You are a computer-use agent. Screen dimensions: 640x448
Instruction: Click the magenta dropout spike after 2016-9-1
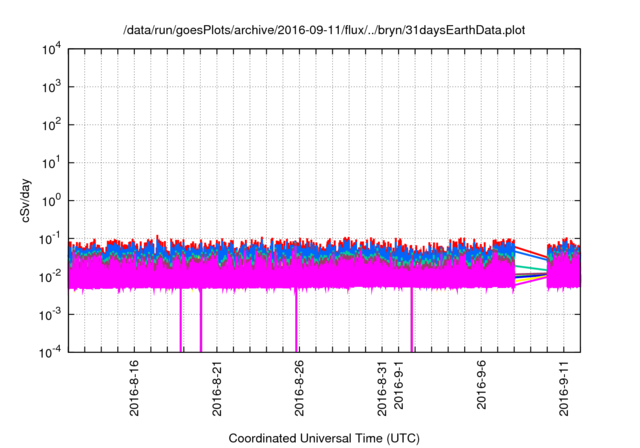pyautogui.click(x=411, y=320)
